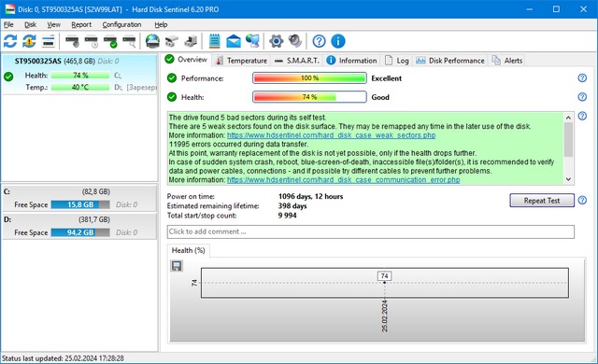Click the blue envelope e-mail icon
The height and width of the screenshot is (364, 598).
click(234, 41)
